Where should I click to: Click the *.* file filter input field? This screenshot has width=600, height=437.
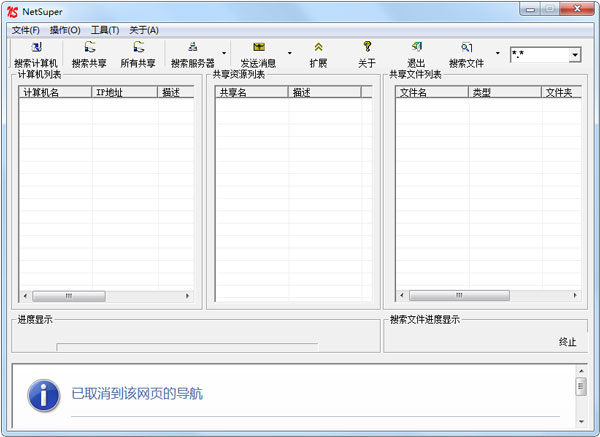pos(540,55)
